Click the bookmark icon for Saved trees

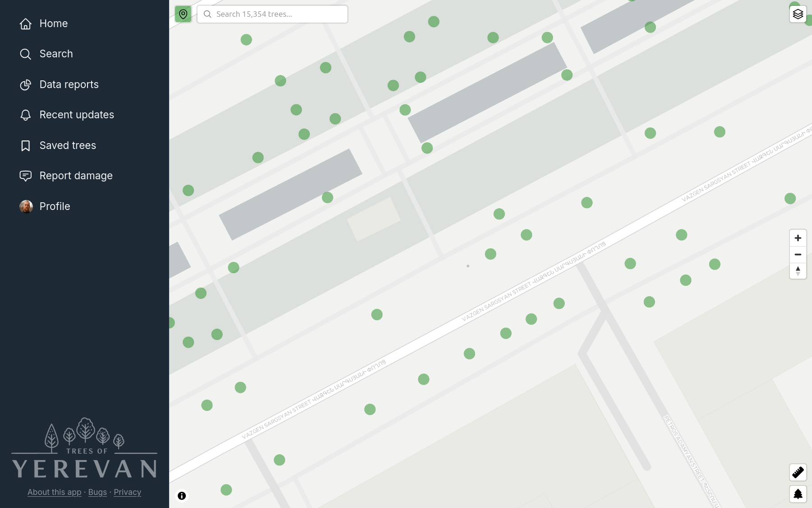point(26,145)
